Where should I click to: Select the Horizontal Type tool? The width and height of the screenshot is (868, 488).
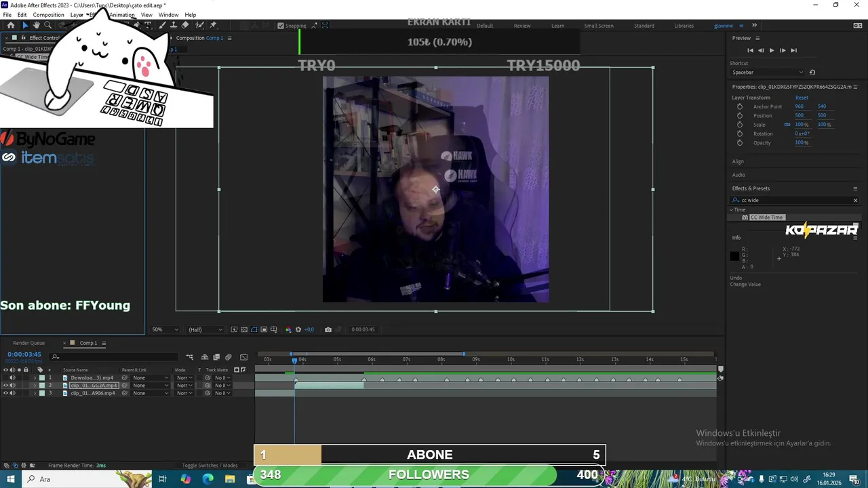tap(148, 25)
